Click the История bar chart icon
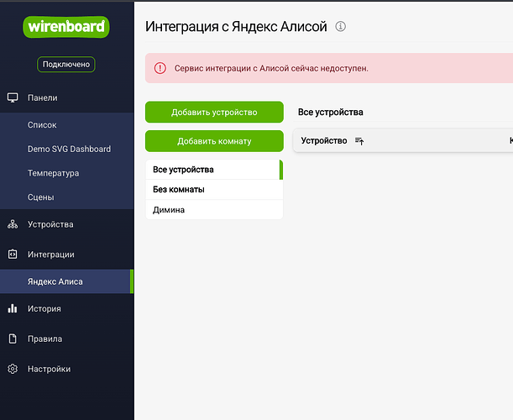The width and height of the screenshot is (513, 420). (x=13, y=308)
